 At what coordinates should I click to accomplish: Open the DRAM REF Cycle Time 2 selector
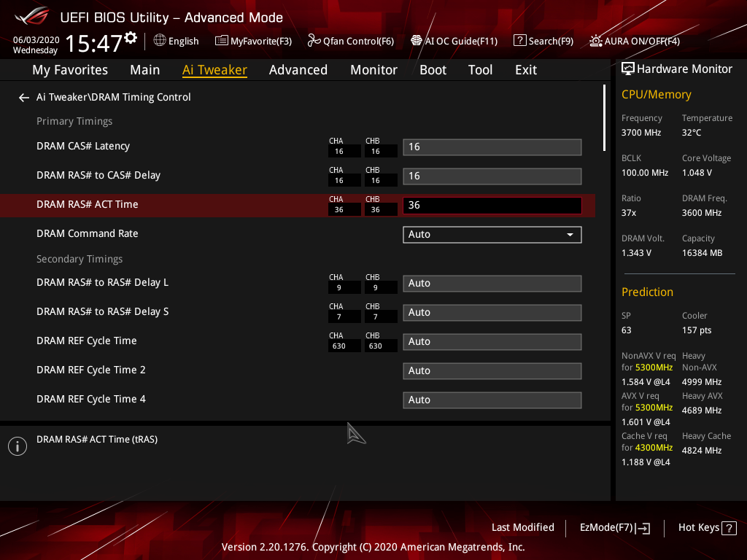[492, 370]
